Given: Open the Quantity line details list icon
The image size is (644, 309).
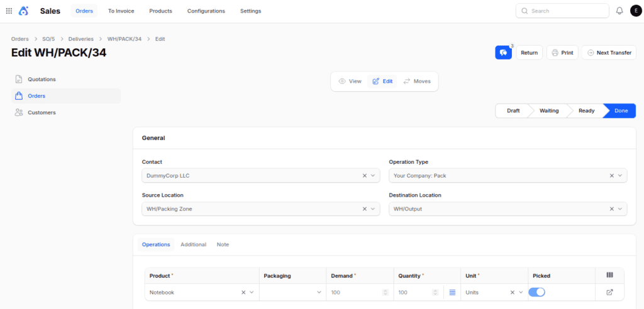Looking at the screenshot, I should (x=452, y=292).
